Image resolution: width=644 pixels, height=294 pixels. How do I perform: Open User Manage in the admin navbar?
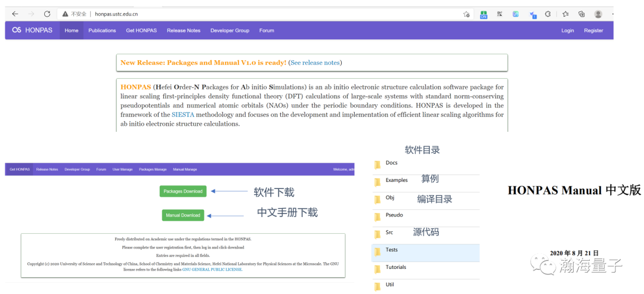click(x=122, y=169)
